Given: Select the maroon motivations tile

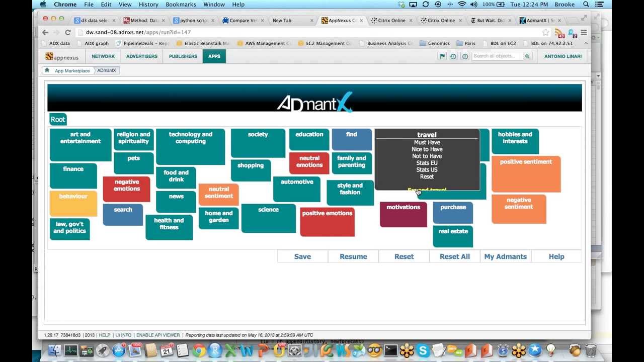Looking at the screenshot, I should pos(403,215).
